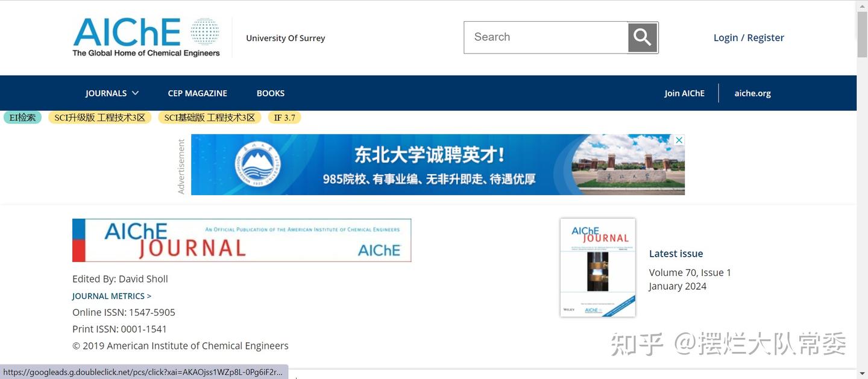Open the JOURNALS dropdown chevron
The width and height of the screenshot is (868, 379).
tap(135, 93)
